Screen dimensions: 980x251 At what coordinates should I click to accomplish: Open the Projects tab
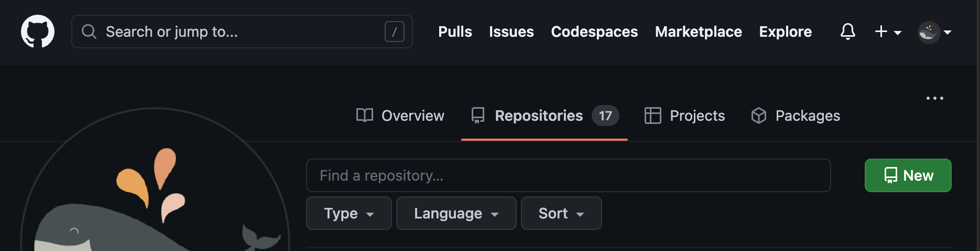pos(684,116)
